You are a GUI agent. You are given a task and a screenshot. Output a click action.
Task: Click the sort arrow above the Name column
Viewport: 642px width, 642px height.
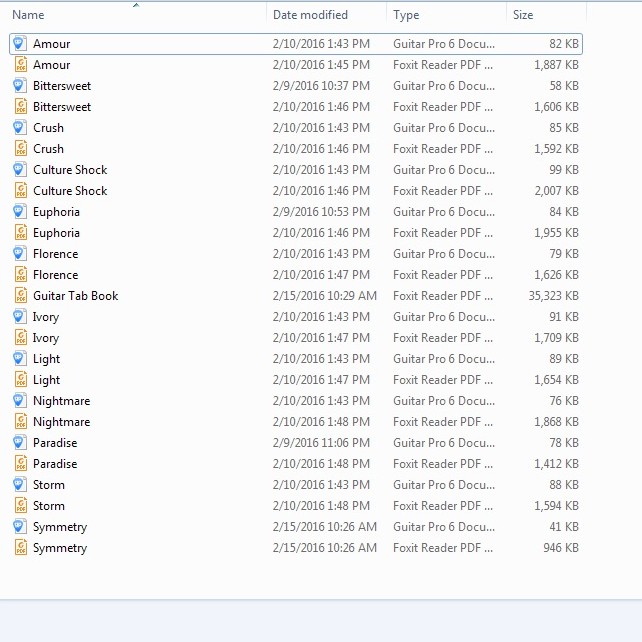click(x=136, y=5)
